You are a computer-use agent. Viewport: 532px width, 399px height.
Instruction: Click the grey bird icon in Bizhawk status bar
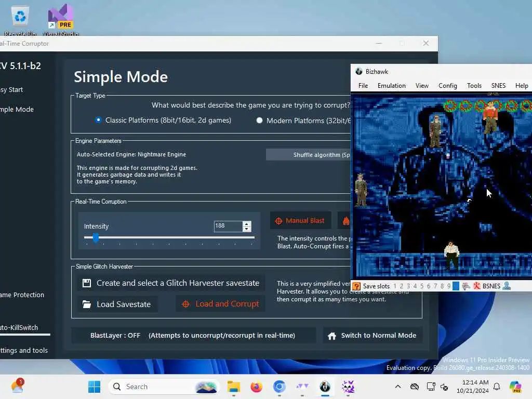click(466, 286)
